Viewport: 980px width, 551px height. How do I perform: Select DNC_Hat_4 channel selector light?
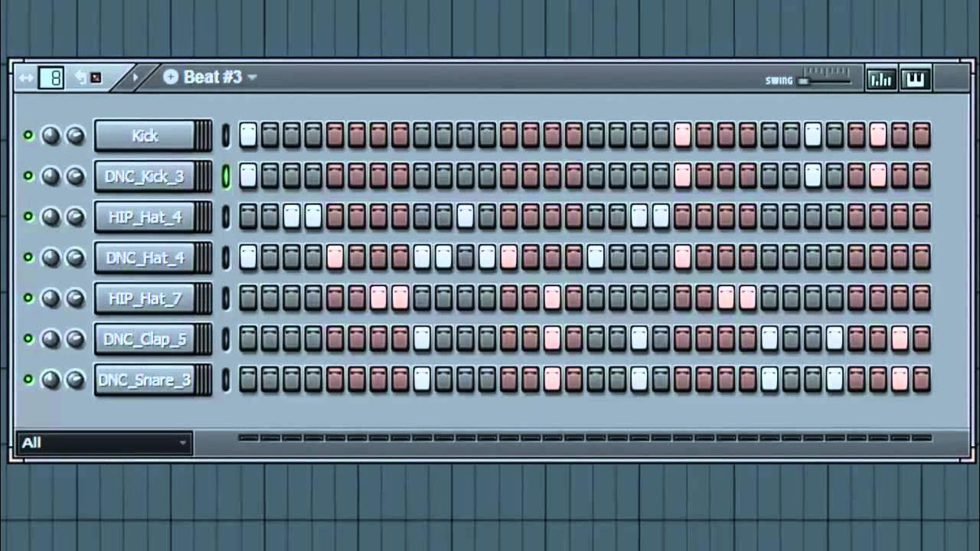(226, 257)
